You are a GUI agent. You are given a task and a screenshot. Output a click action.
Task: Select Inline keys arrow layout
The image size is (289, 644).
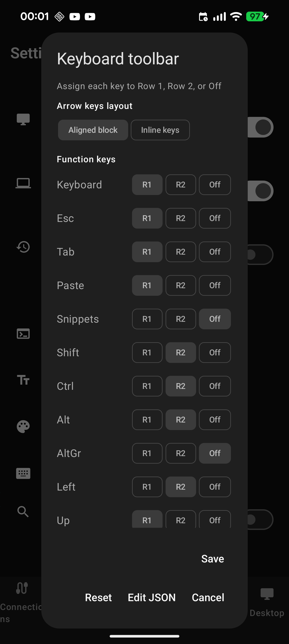160,130
